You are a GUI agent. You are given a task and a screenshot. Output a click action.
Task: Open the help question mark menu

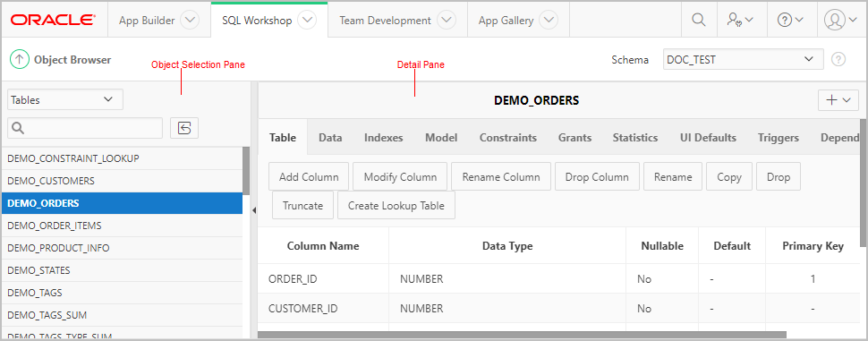click(790, 20)
